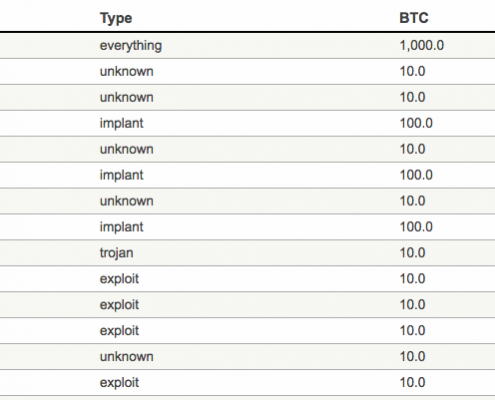This screenshot has height=400, width=495.
Task: Click the Type column header
Action: pos(116,18)
